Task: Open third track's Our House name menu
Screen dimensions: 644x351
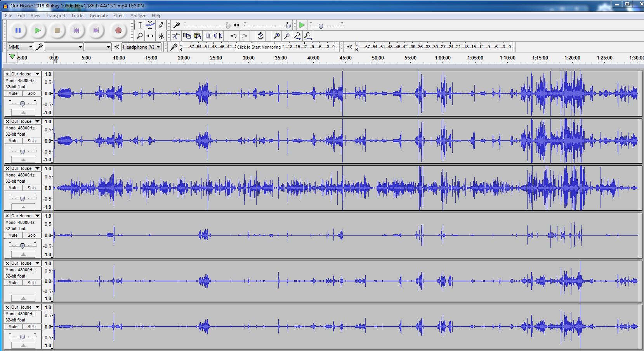Action: [x=25, y=168]
